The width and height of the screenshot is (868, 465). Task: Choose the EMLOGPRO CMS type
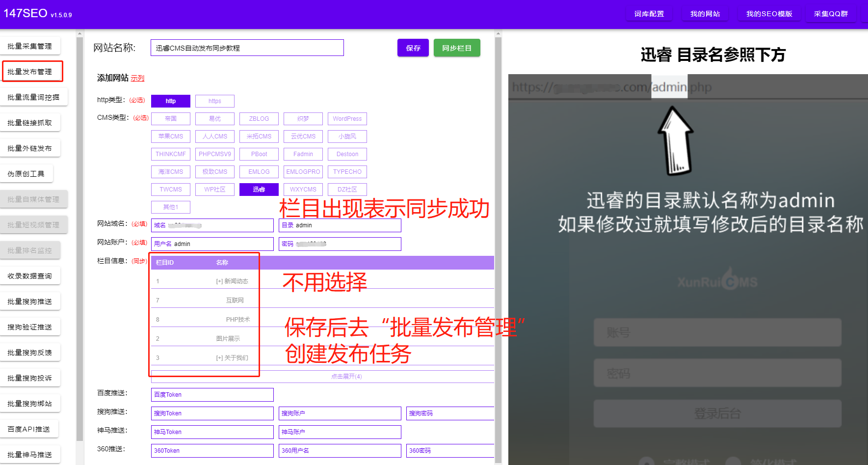[x=303, y=172]
